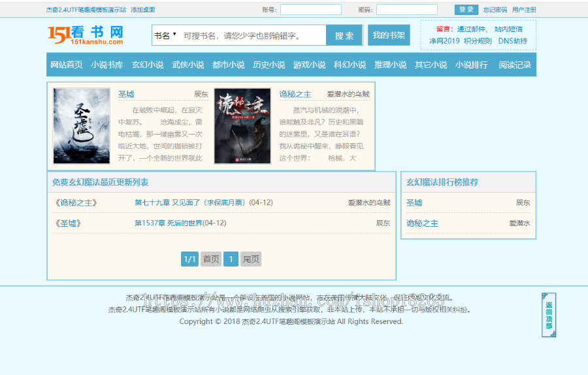The image size is (588, 375).
Task: Click 辰东 in ranking panel
Action: (x=523, y=203)
